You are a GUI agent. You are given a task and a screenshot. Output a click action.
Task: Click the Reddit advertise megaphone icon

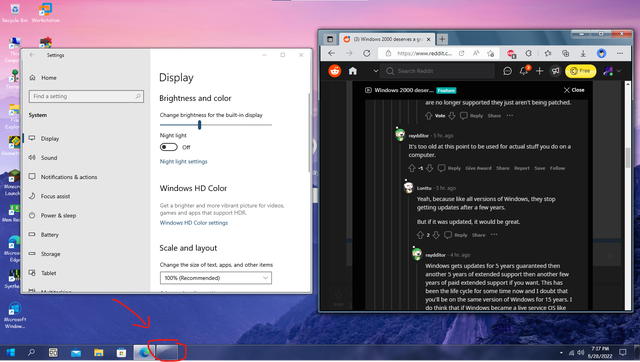pos(555,71)
